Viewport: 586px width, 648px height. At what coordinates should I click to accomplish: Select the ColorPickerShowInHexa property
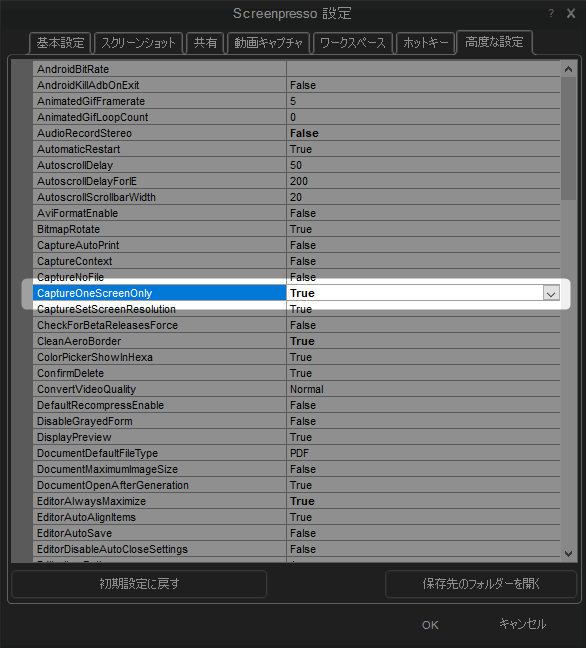tap(159, 357)
